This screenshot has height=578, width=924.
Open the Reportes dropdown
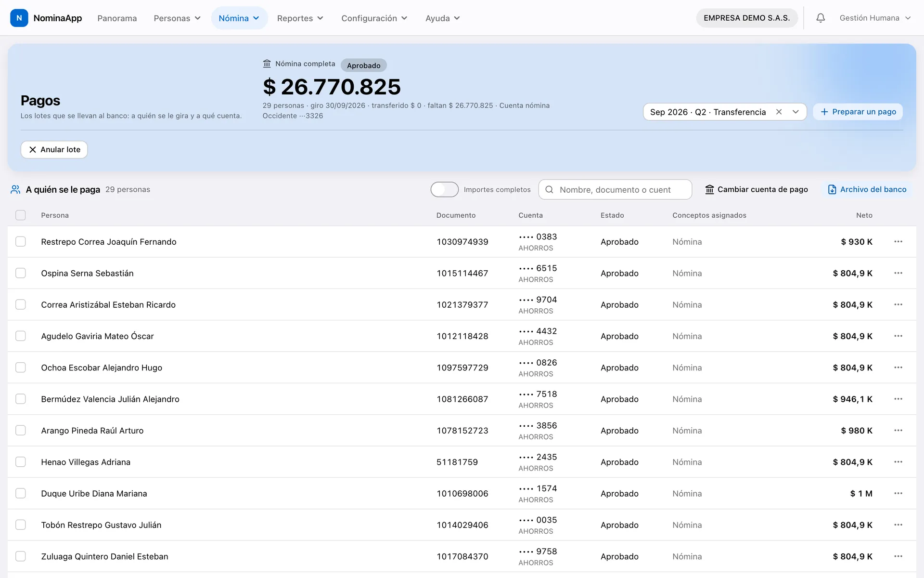(x=300, y=18)
